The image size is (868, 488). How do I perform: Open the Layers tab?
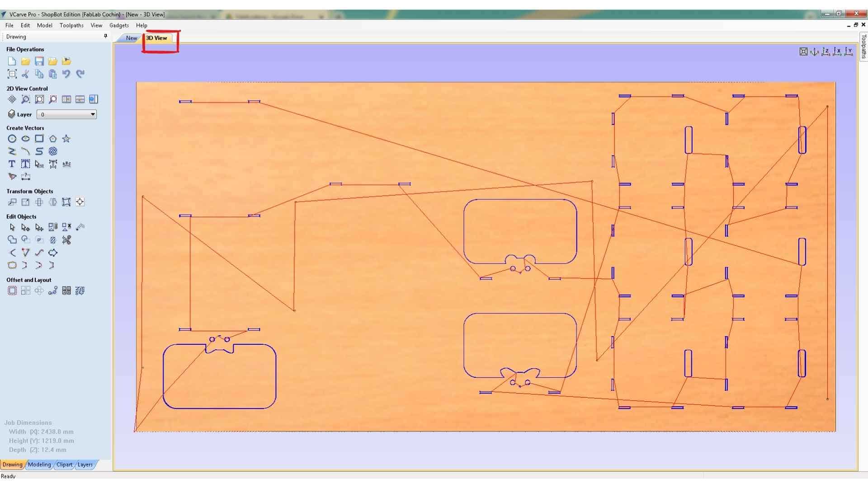coord(85,465)
